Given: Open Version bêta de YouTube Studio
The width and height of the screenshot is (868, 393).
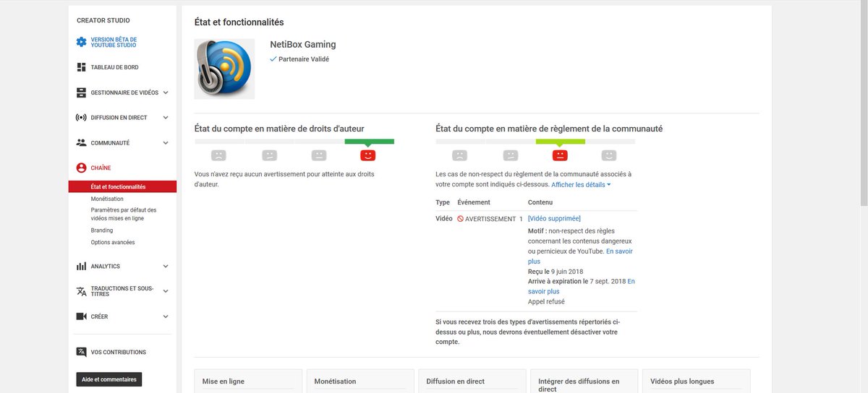Looking at the screenshot, I should [114, 42].
